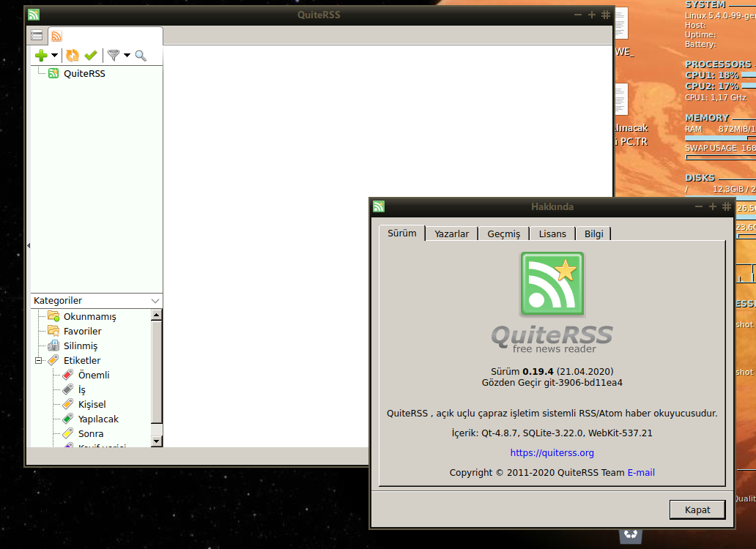Click the QuiteRSS feed icon in tree

click(53, 73)
